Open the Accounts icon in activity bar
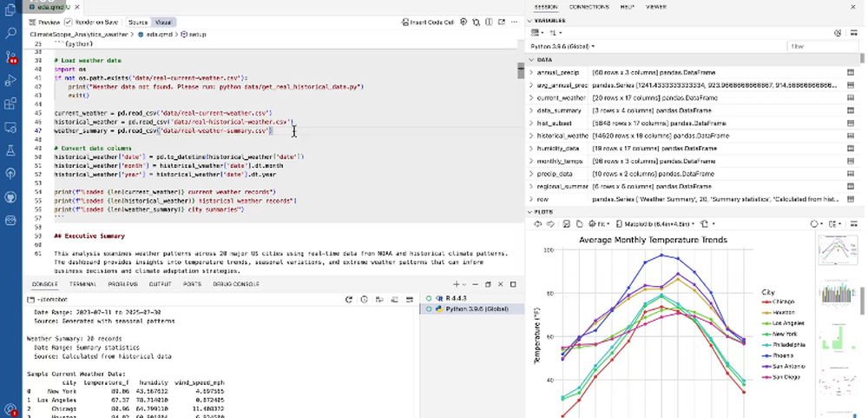The image size is (868, 418). tap(11, 408)
